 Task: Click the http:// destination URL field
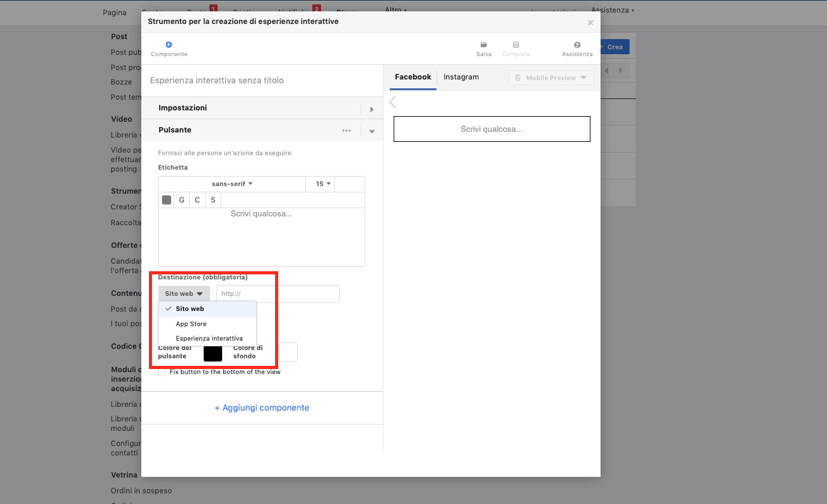coord(278,294)
